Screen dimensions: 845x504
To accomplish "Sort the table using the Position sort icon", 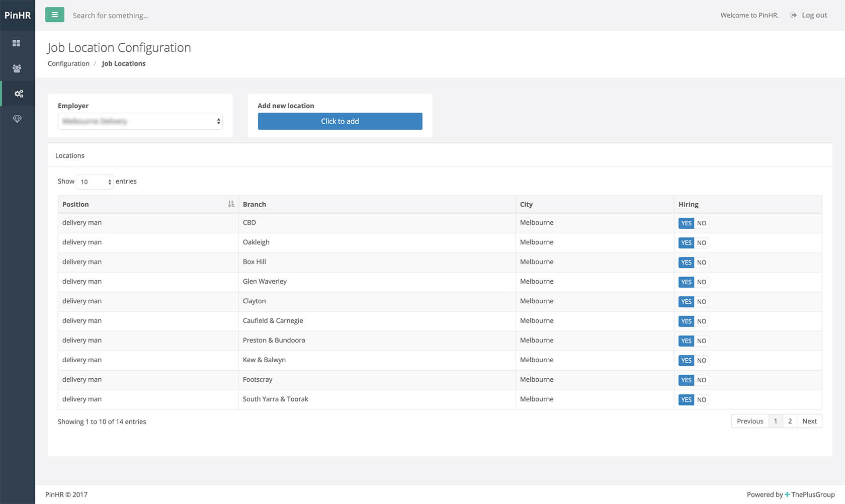I will [231, 204].
